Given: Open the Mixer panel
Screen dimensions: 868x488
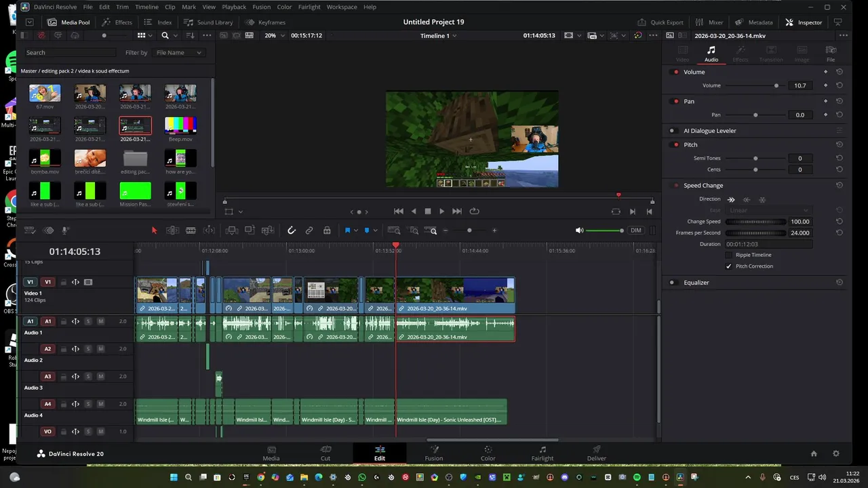Looking at the screenshot, I should tap(709, 22).
